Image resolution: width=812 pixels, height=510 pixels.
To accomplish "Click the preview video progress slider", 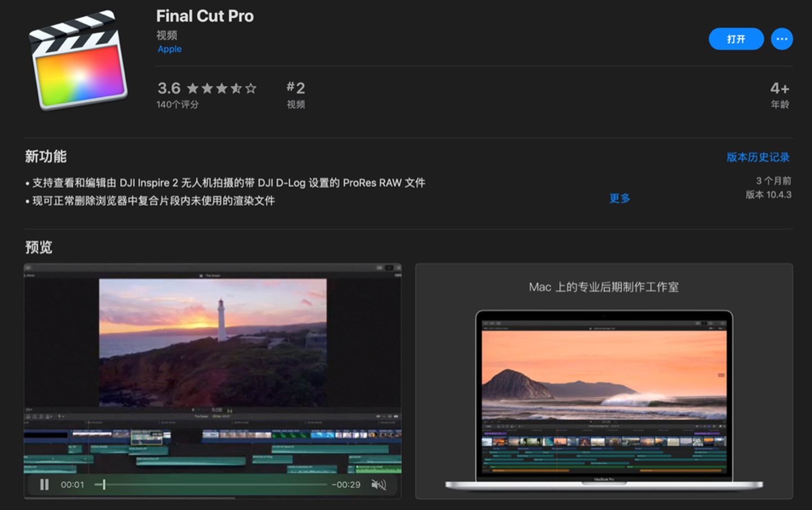I will (211, 485).
